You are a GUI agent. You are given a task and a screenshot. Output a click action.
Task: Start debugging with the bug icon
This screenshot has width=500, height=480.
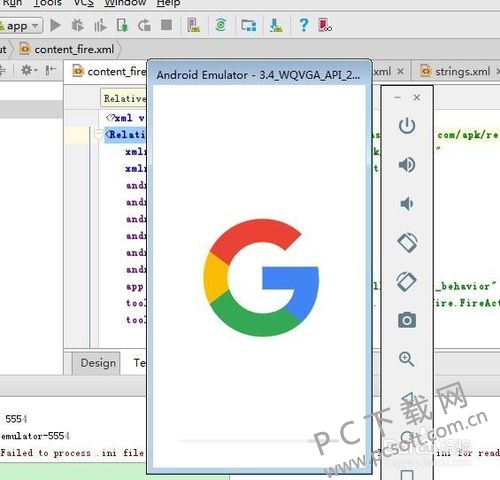point(77,25)
